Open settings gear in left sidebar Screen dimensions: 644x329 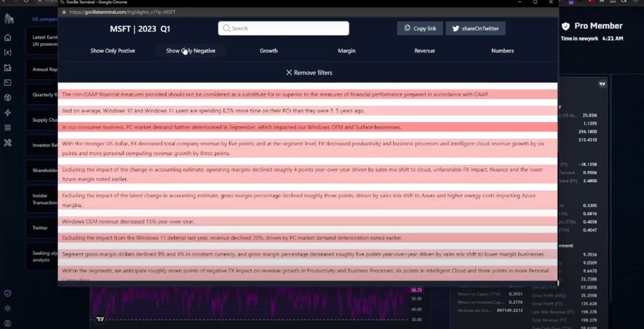(8, 308)
